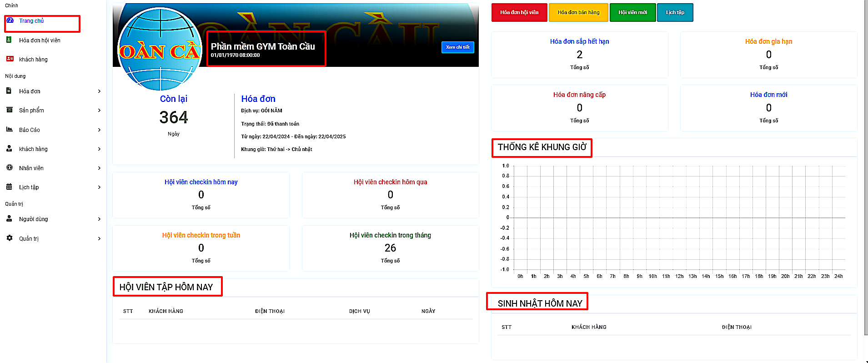This screenshot has height=363, width=868.
Task: Click the Trang chủ dashboard icon
Action: (10, 20)
